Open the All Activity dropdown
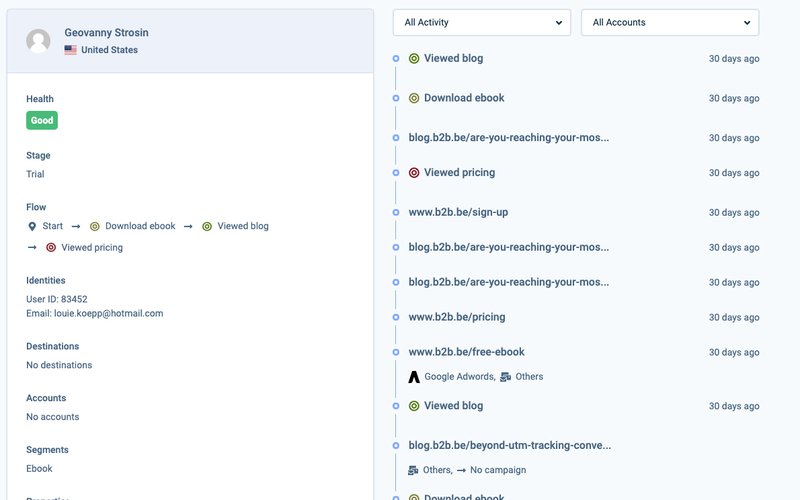Screen dimensions: 800x500 pyautogui.click(x=482, y=22)
